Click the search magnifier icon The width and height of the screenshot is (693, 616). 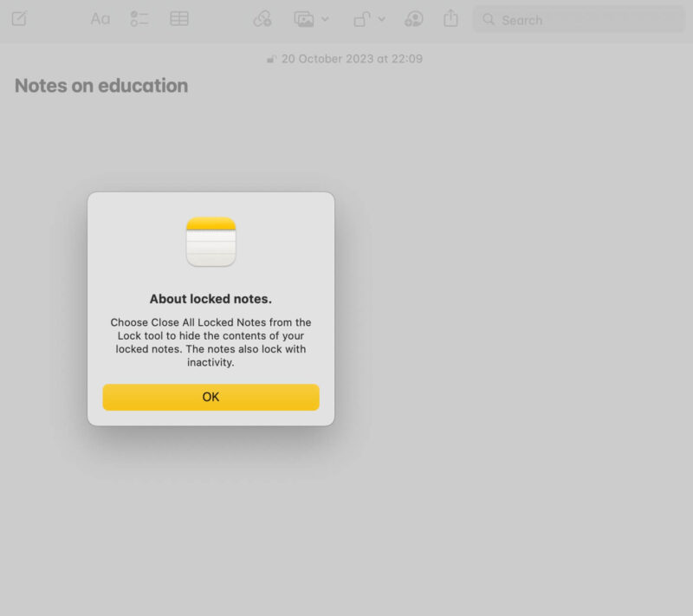pos(489,19)
